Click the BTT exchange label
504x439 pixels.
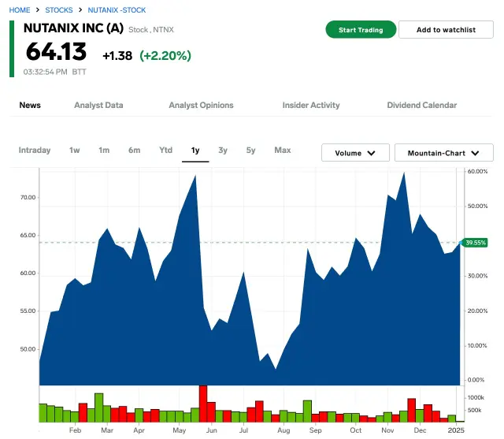tap(79, 72)
